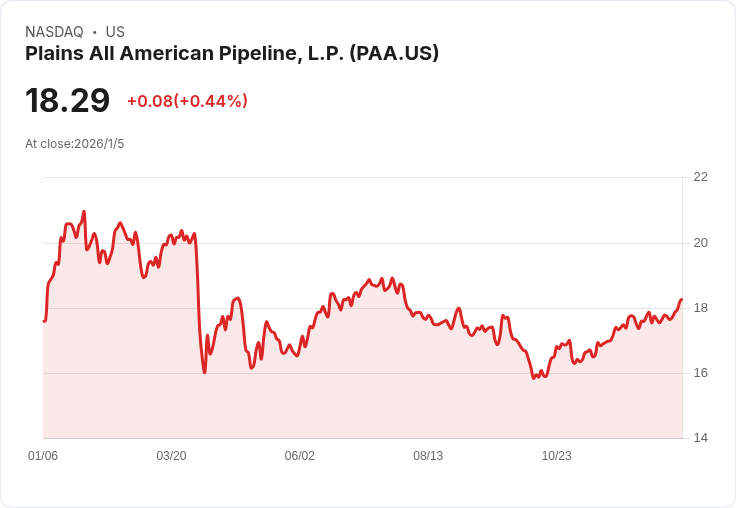Click the 03/20 date marker
Image resolution: width=736 pixels, height=508 pixels.
point(171,456)
